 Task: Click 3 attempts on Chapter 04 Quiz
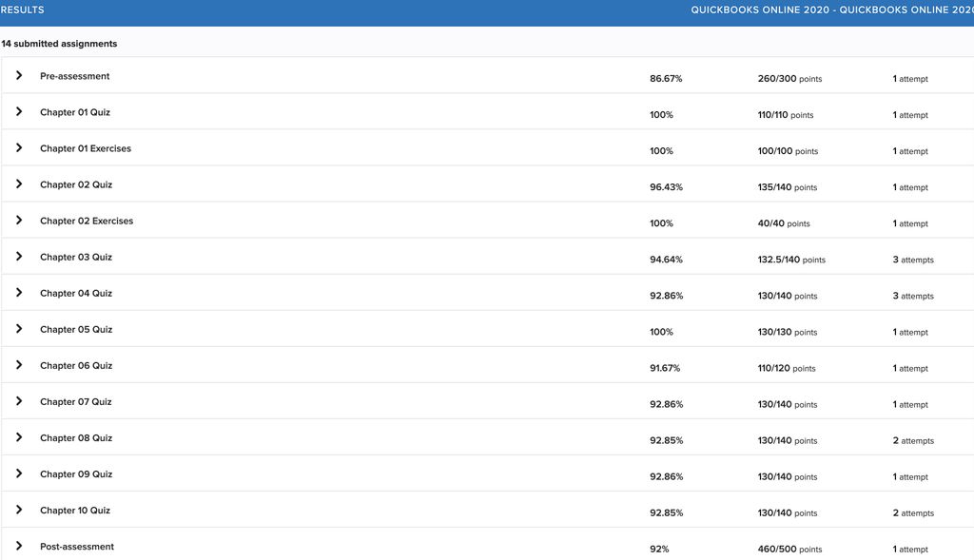tap(913, 296)
